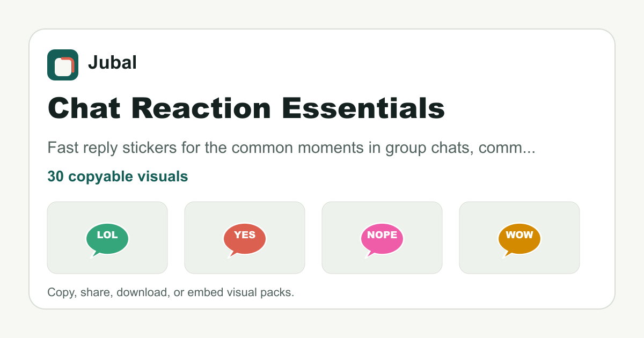Click the red corner accent in Jubal logo

(69, 61)
